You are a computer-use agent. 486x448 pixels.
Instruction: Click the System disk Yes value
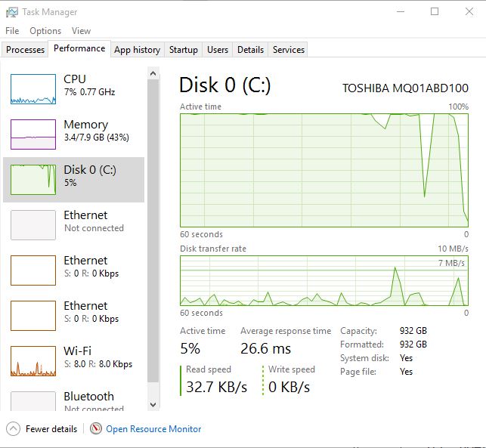tap(406, 358)
